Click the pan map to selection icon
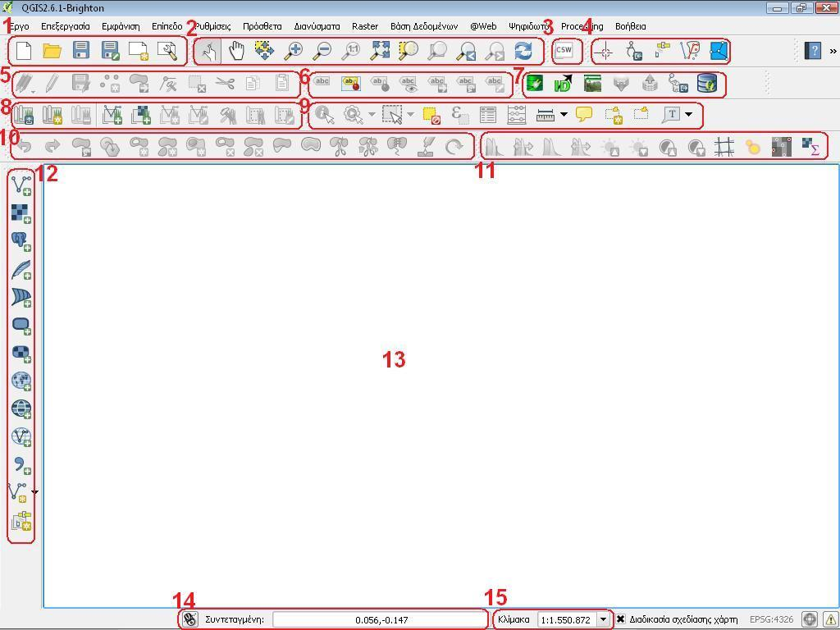 click(265, 51)
